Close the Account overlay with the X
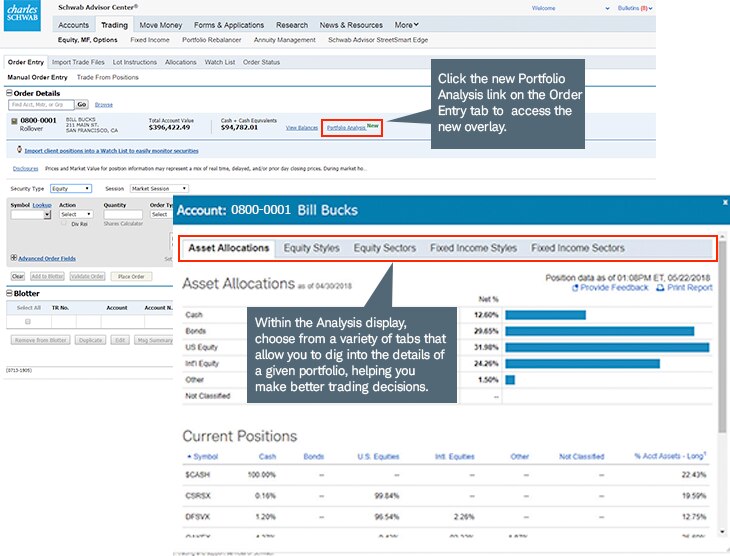The height and width of the screenshot is (556, 730). coord(725,202)
